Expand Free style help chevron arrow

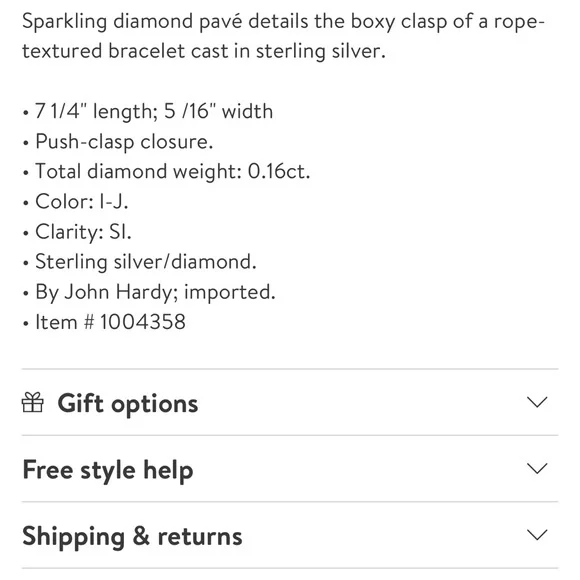pos(537,469)
